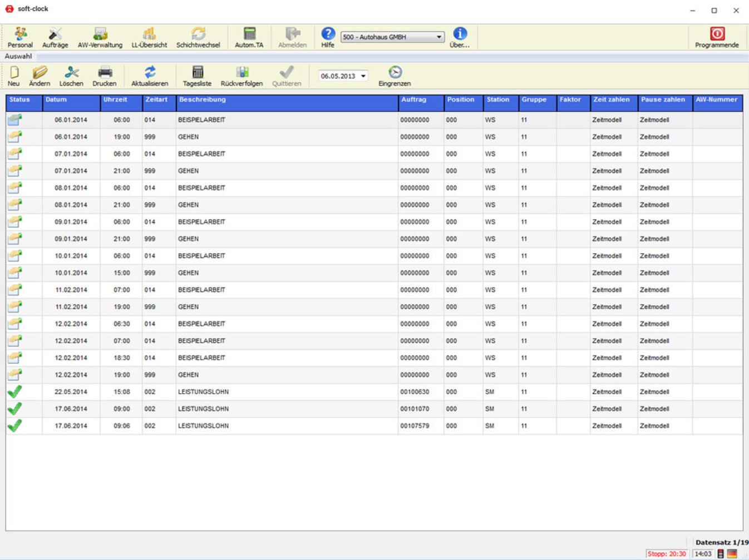749x560 pixels.
Task: Click the Position column header
Action: (464, 103)
